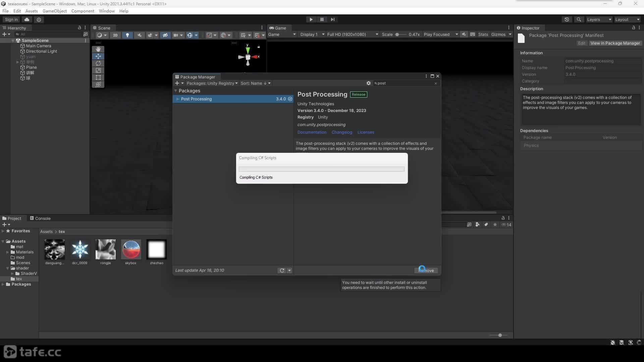Toggle Stats in Game view

coord(483,35)
